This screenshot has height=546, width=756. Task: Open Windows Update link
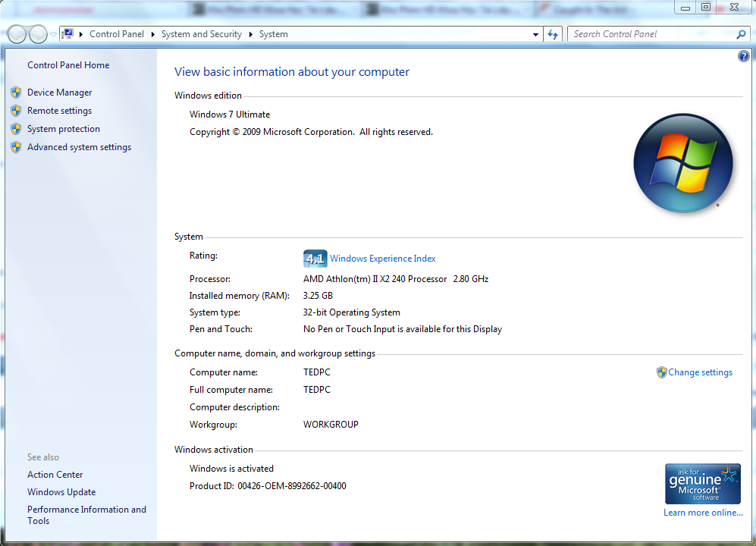[61, 492]
